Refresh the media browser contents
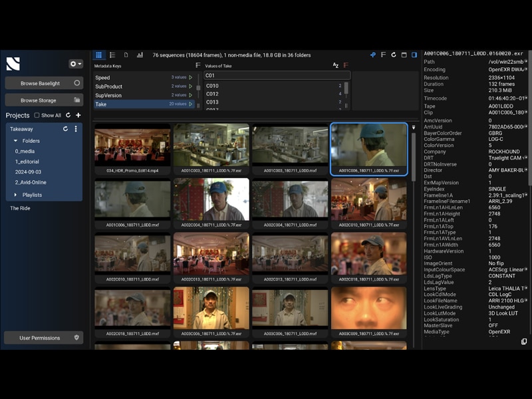The height and width of the screenshot is (399, 532). point(394,55)
